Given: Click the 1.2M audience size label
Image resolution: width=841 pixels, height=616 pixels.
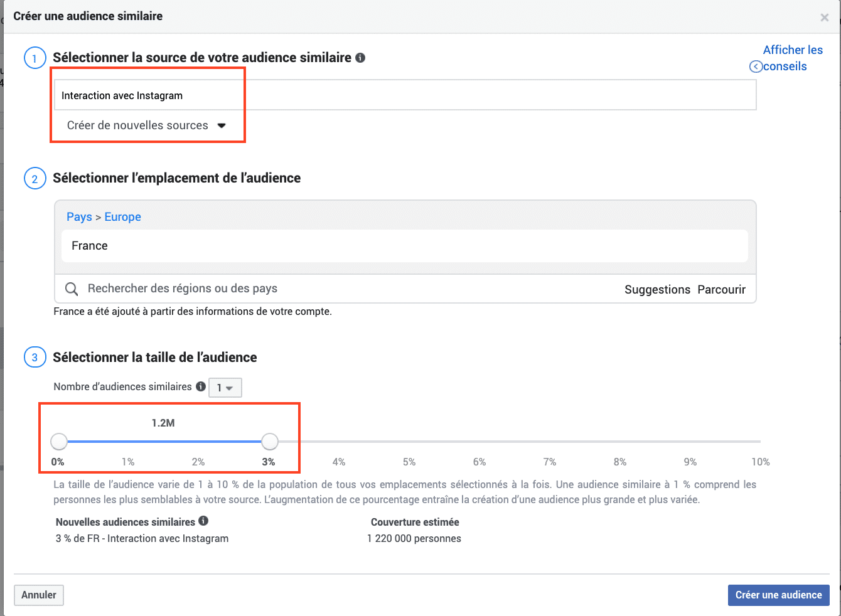Looking at the screenshot, I should 163,423.
